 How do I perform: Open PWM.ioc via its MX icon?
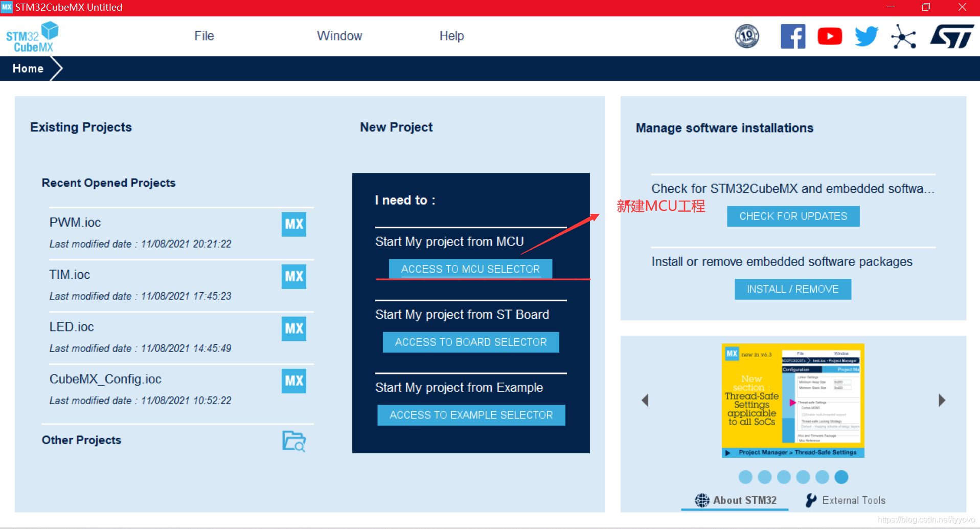point(294,224)
